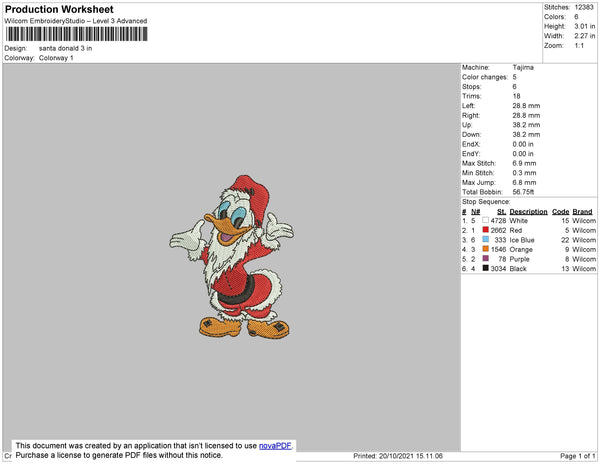Click the 'N#' column header

pyautogui.click(x=476, y=212)
